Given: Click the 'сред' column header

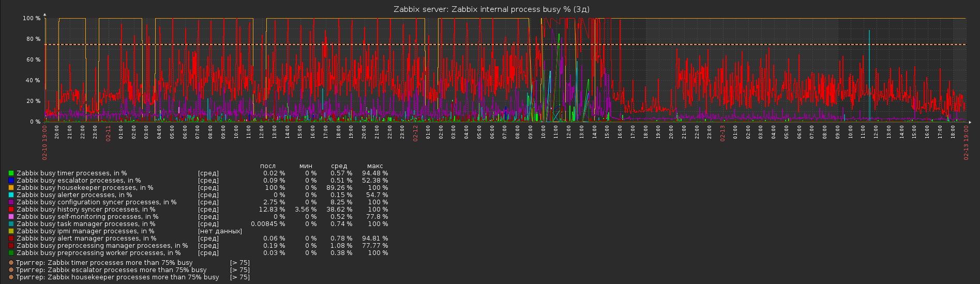Looking at the screenshot, I should (x=339, y=166).
